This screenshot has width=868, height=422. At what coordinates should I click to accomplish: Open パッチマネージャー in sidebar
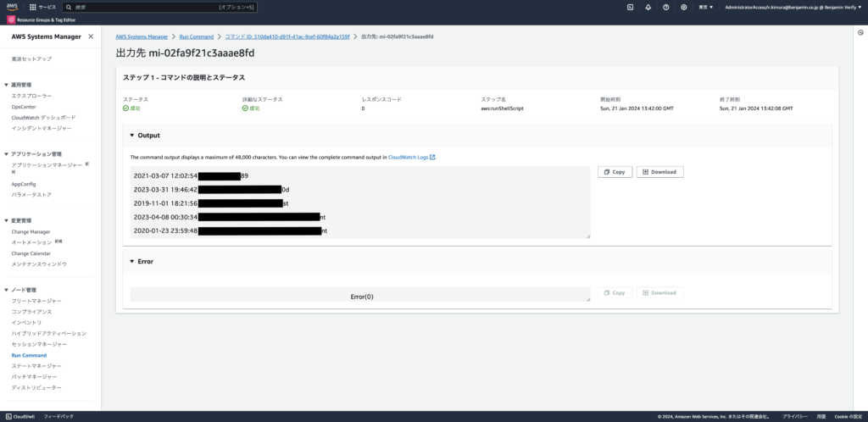click(34, 376)
